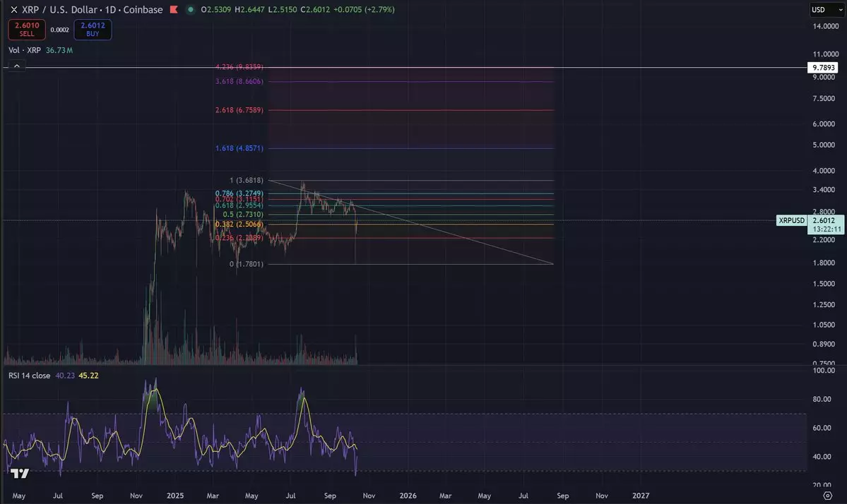This screenshot has width=847, height=504.
Task: Click the red flag icon after Coinbase
Action: coord(174,10)
